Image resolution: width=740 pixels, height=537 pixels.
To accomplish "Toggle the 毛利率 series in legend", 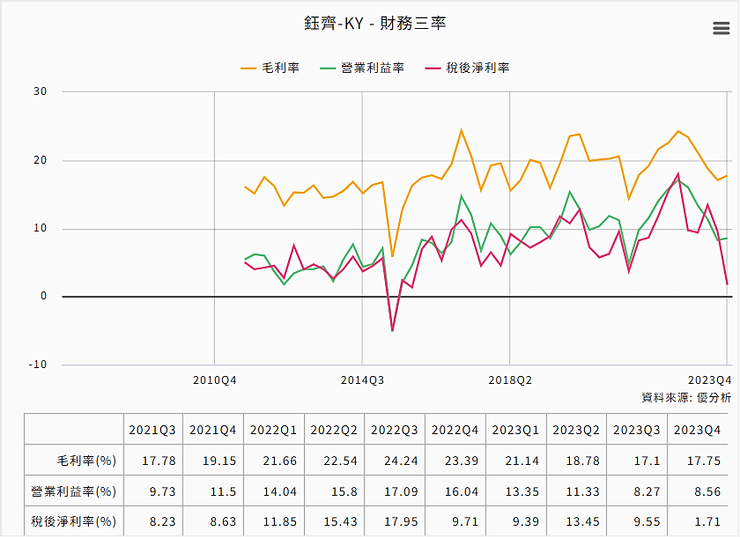I will (x=270, y=68).
